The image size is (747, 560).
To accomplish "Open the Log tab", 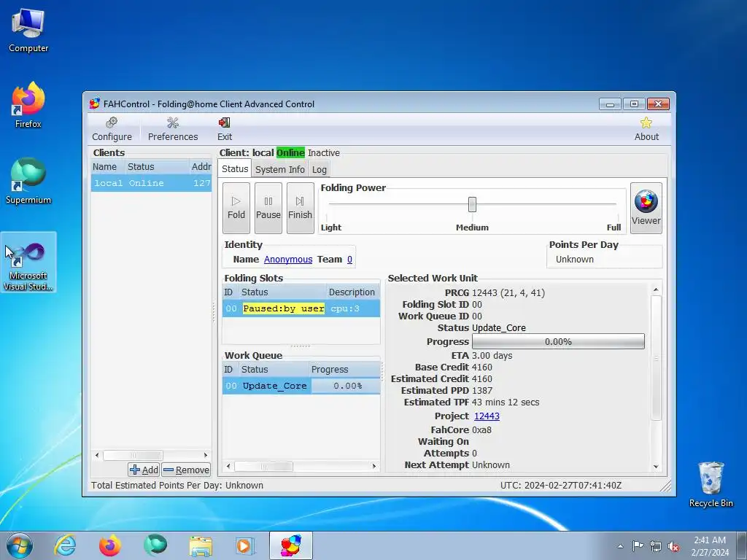I will [x=320, y=169].
